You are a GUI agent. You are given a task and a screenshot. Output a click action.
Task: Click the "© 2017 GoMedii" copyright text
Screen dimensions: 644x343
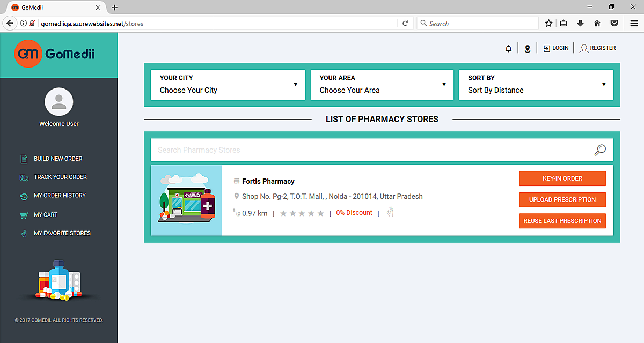[59, 320]
